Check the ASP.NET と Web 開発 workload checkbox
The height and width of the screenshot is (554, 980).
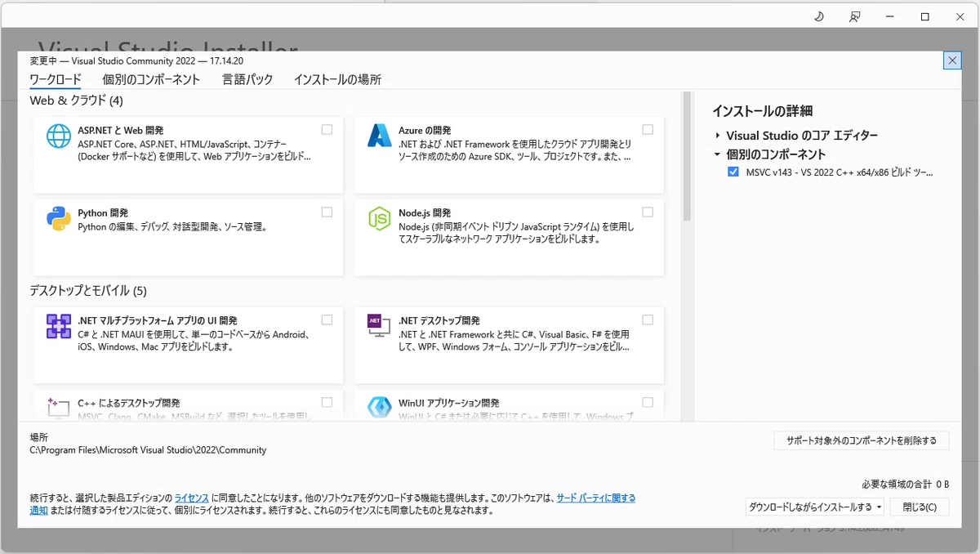(327, 129)
